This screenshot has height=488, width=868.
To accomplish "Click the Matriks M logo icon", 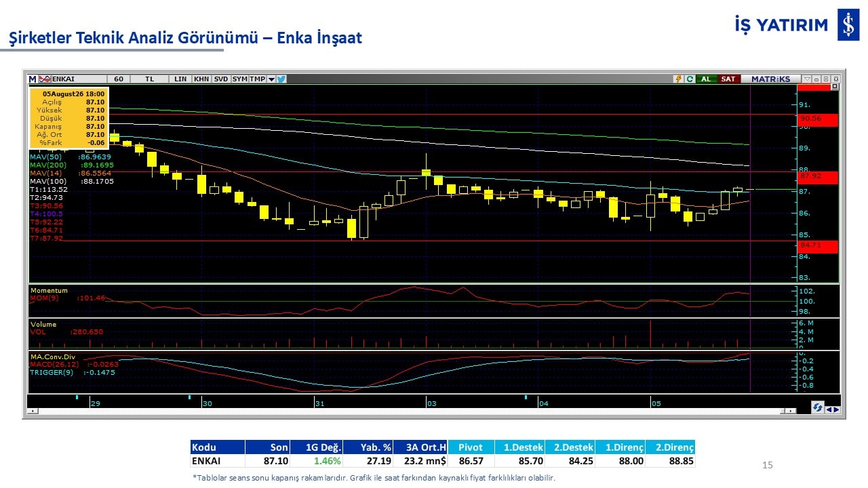I will pyautogui.click(x=33, y=79).
